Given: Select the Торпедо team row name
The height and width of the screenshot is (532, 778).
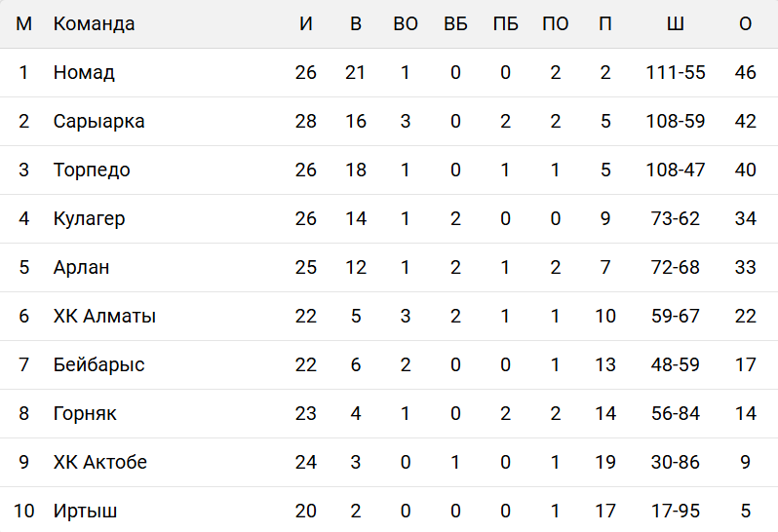Looking at the screenshot, I should [92, 171].
